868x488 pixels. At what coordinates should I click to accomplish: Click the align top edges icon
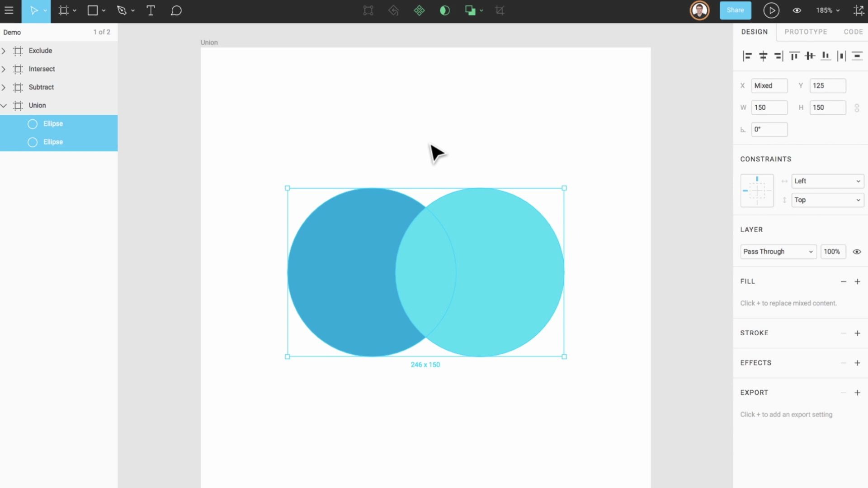794,56
